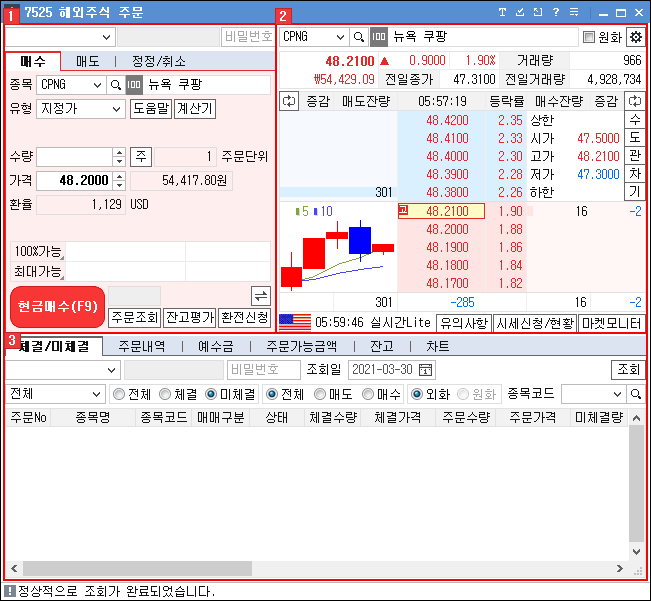Click the 100 icon in order panel 종목 row

(134, 85)
